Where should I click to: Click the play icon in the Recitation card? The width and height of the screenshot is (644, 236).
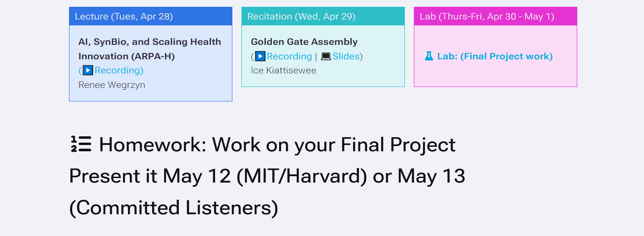click(260, 56)
